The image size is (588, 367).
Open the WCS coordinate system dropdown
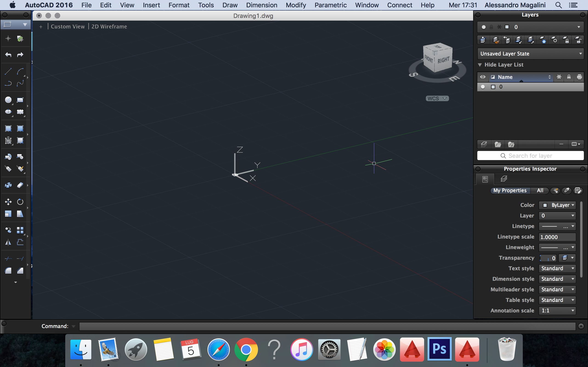[x=437, y=99]
